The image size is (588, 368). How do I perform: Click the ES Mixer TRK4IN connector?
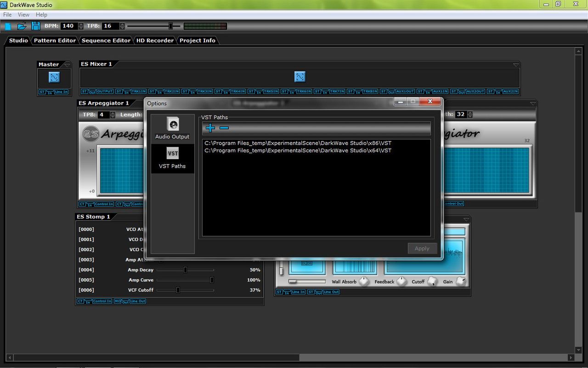[238, 92]
